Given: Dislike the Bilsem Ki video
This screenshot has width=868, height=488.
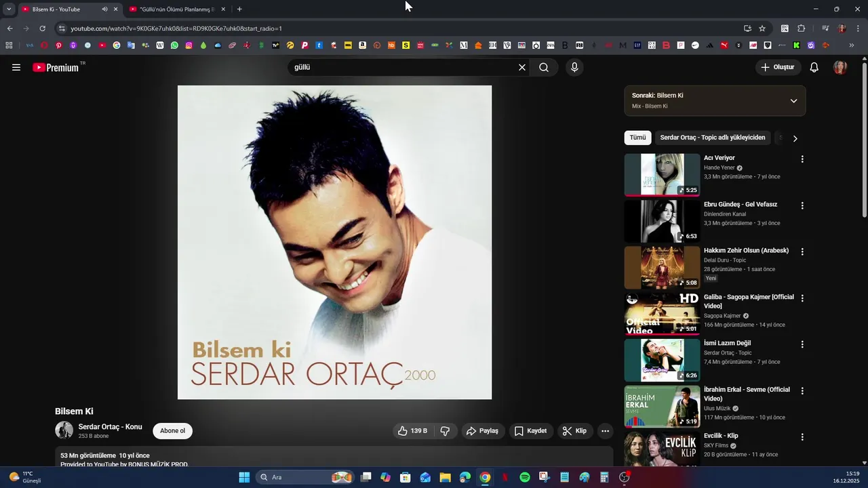Looking at the screenshot, I should click(x=446, y=431).
